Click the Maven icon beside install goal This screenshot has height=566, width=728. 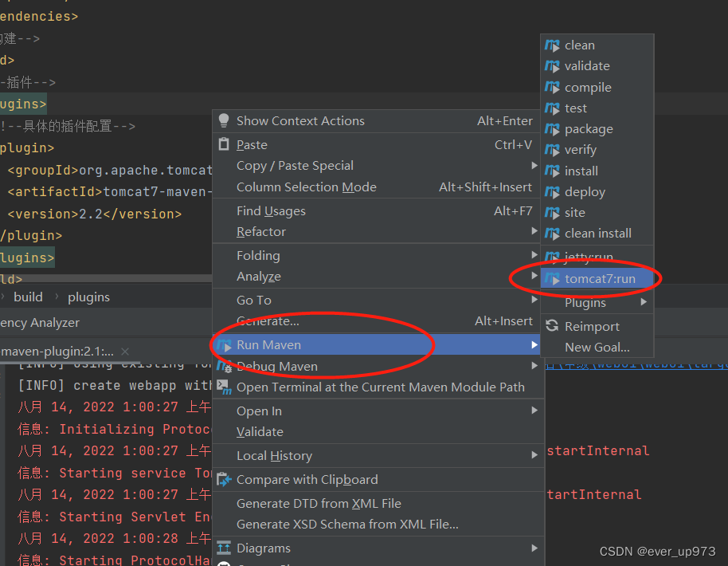(552, 171)
